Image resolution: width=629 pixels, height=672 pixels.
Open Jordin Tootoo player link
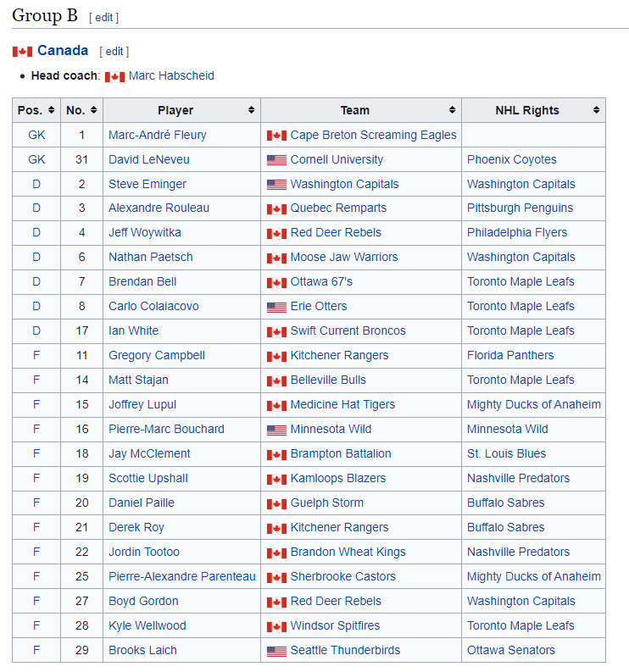(144, 552)
